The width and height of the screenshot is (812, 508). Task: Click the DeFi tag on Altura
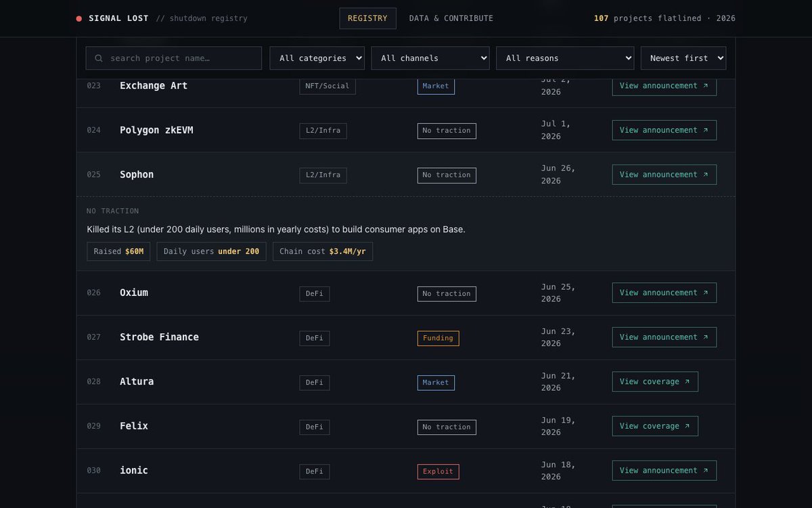[x=315, y=383]
